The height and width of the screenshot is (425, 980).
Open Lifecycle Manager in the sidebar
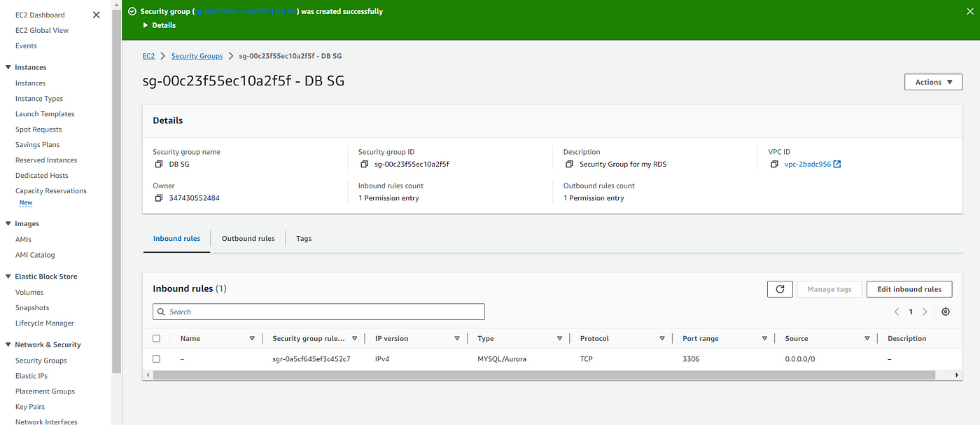45,323
